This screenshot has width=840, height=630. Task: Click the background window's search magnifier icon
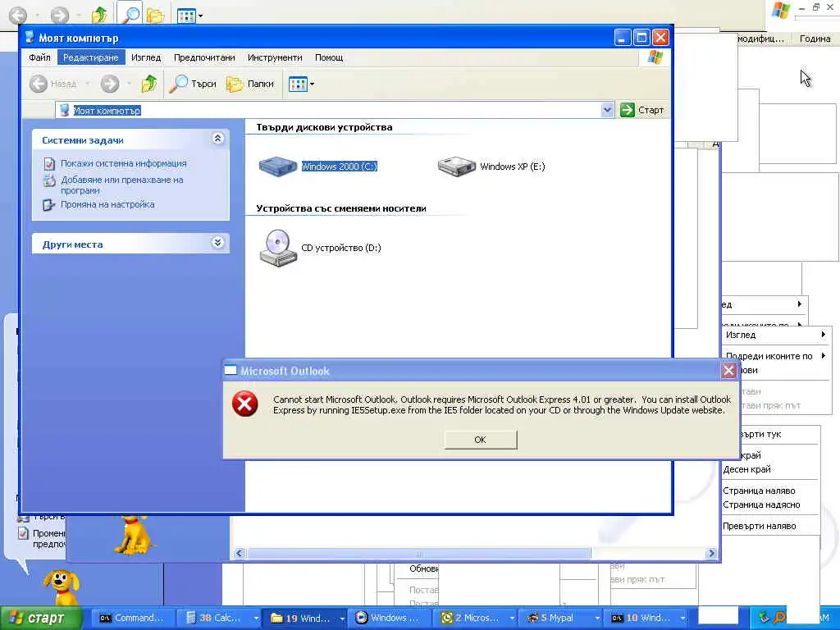[129, 13]
